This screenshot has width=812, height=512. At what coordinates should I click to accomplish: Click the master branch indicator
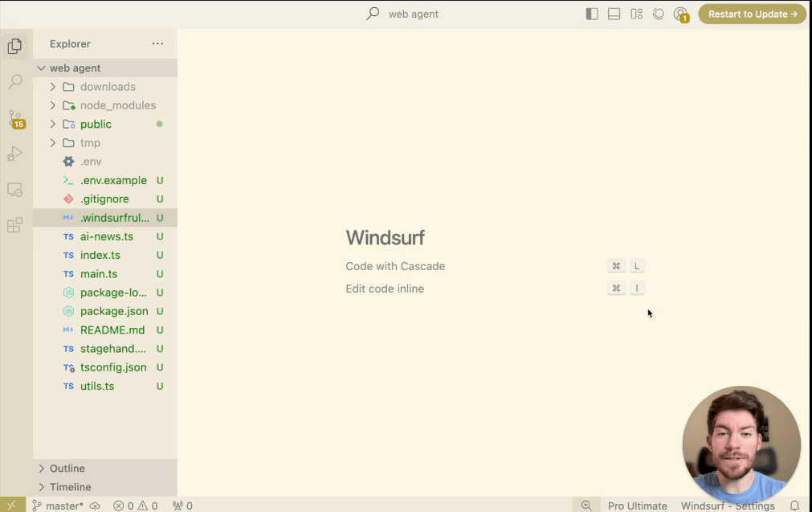[58, 506]
